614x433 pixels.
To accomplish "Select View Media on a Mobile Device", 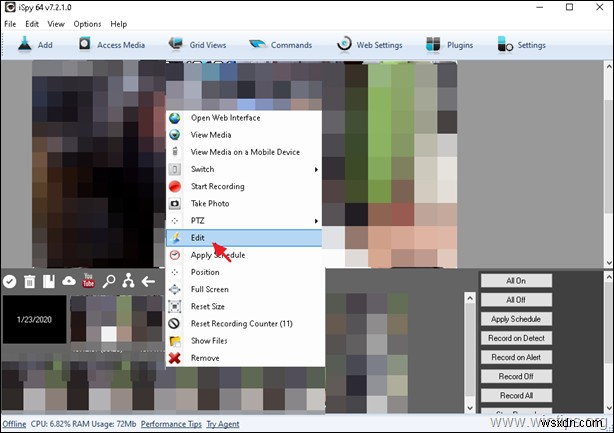I will tap(244, 152).
